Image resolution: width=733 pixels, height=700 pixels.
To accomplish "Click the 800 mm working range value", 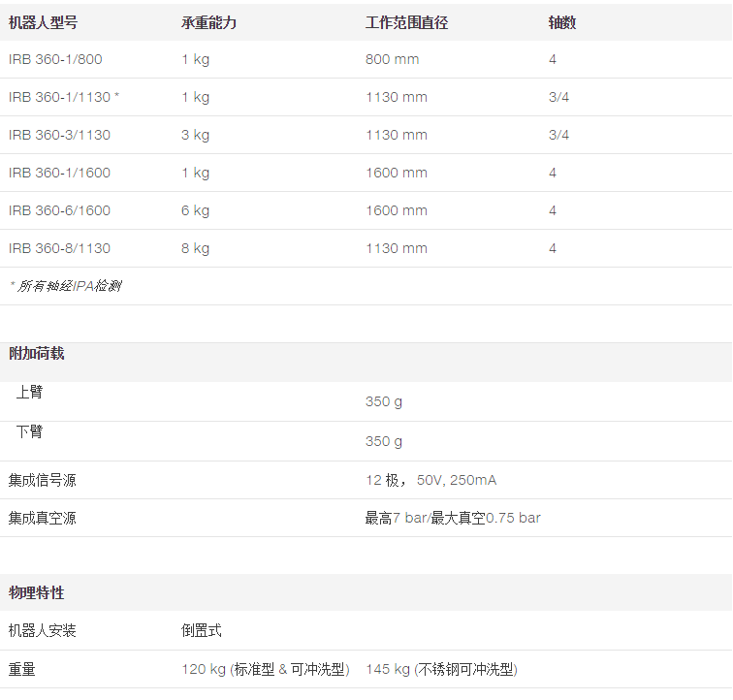I will [393, 59].
